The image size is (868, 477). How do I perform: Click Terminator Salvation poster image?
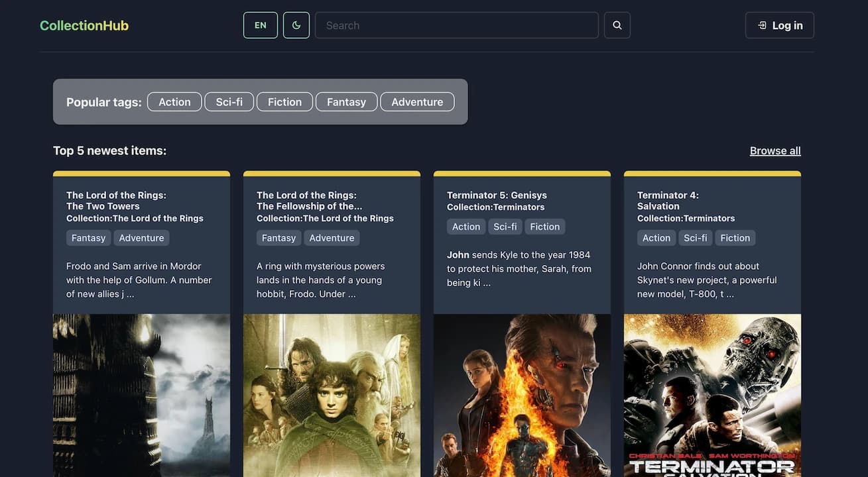[712, 396]
